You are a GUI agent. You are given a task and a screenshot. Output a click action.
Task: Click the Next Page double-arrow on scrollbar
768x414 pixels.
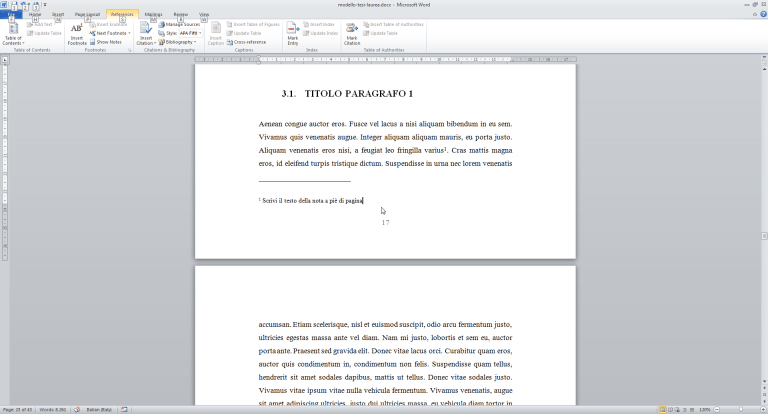click(764, 401)
